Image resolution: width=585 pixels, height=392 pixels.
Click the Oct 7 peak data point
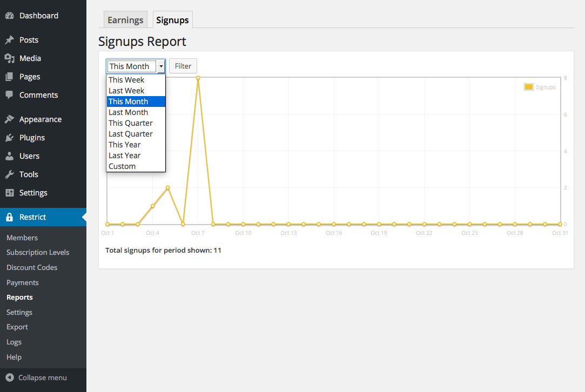tap(198, 78)
